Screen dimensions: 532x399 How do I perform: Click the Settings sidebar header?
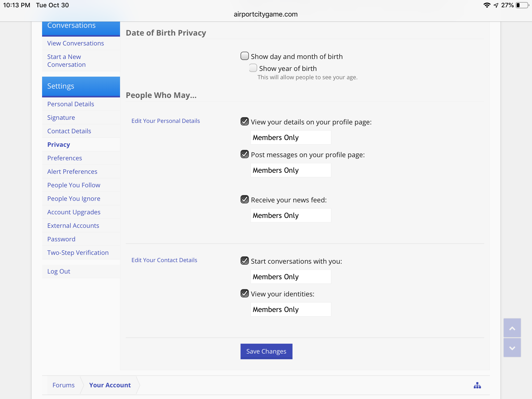pyautogui.click(x=81, y=87)
